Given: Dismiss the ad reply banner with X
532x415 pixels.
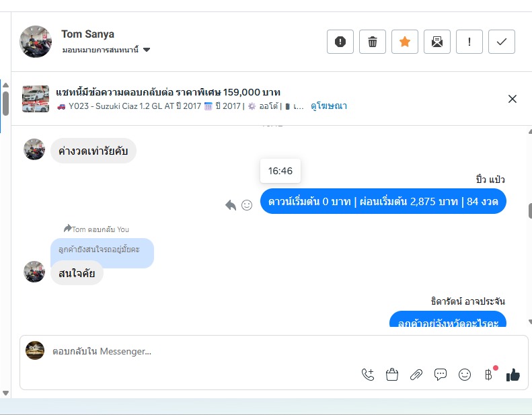Looking at the screenshot, I should (512, 99).
